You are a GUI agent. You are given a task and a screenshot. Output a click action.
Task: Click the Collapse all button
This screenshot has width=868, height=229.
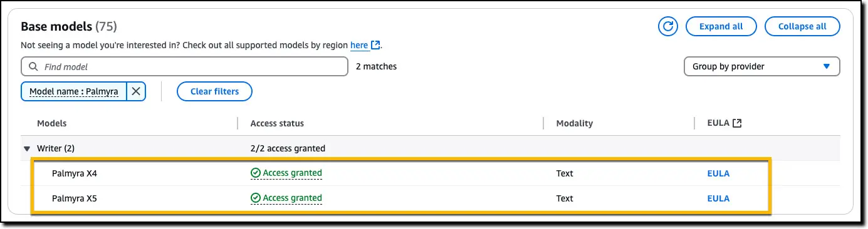pos(802,26)
